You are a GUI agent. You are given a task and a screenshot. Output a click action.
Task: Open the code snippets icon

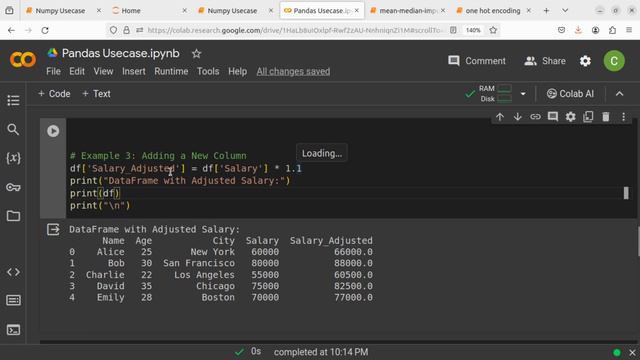(13, 272)
